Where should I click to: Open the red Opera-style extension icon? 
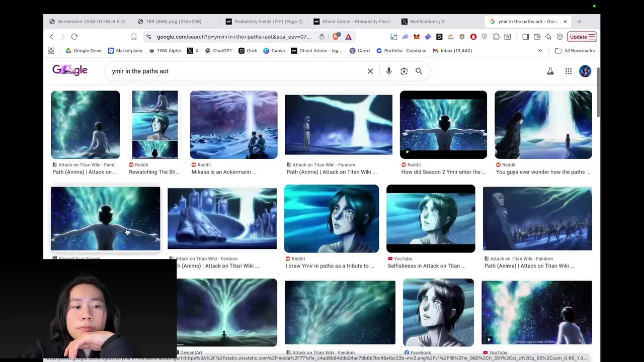pos(473,37)
